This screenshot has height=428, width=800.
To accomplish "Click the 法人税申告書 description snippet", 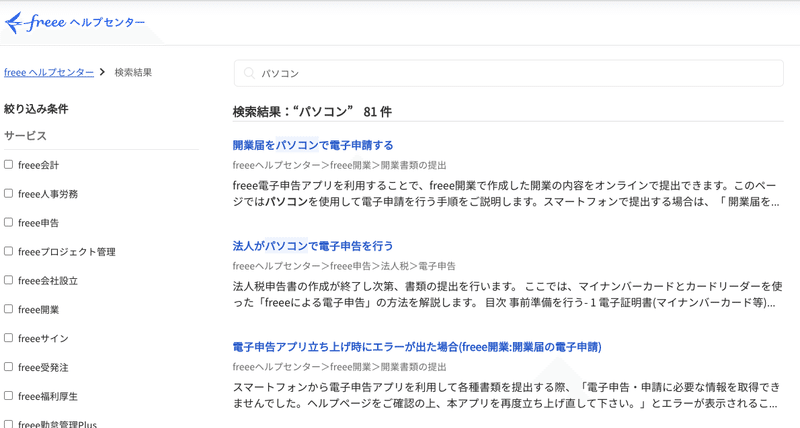I will 507,294.
